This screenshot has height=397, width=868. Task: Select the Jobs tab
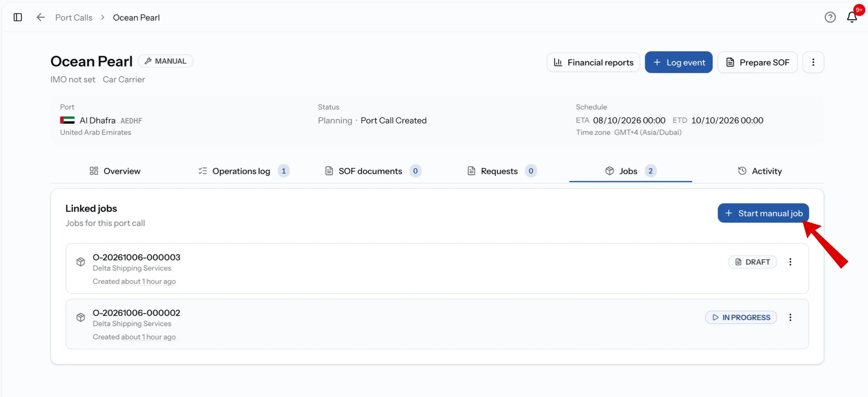point(630,171)
